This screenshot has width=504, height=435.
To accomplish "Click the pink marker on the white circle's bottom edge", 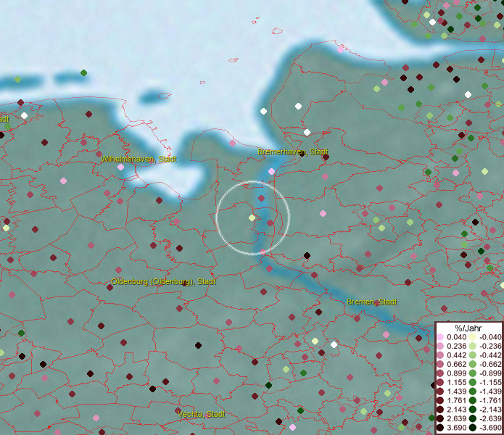I will click(x=262, y=252).
